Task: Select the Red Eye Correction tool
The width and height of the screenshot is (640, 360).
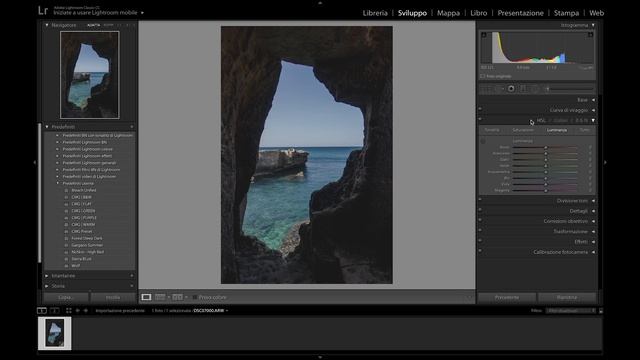Action: tap(511, 89)
